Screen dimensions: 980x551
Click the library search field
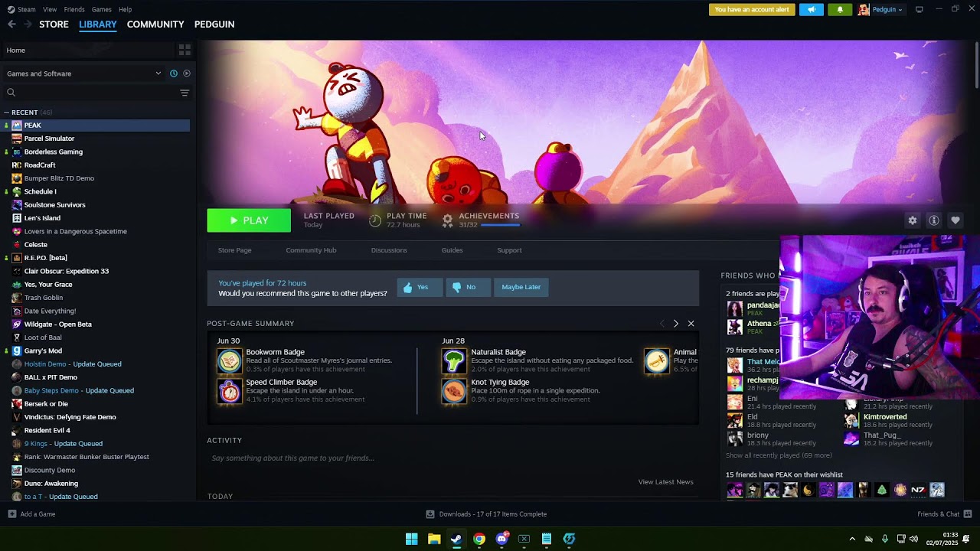96,93
